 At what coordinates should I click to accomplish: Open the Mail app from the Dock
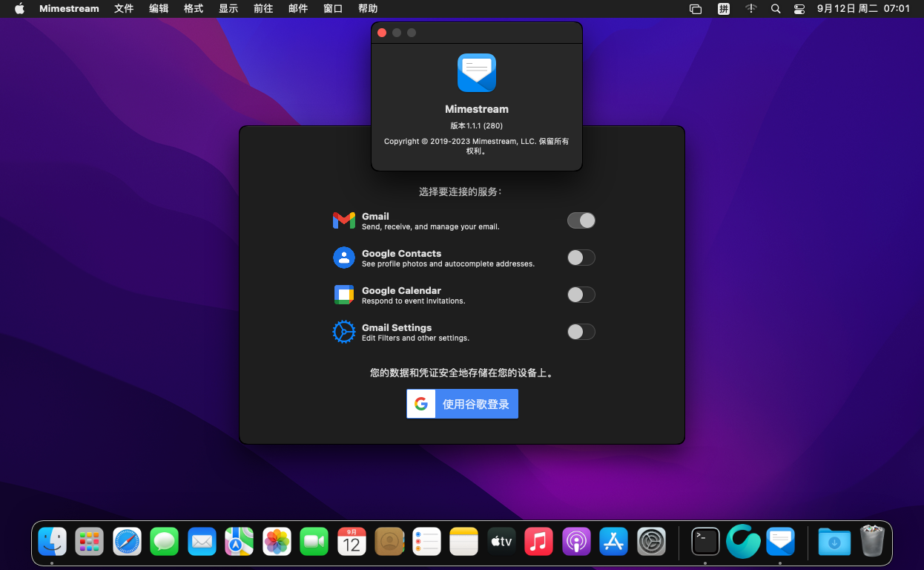coord(202,542)
